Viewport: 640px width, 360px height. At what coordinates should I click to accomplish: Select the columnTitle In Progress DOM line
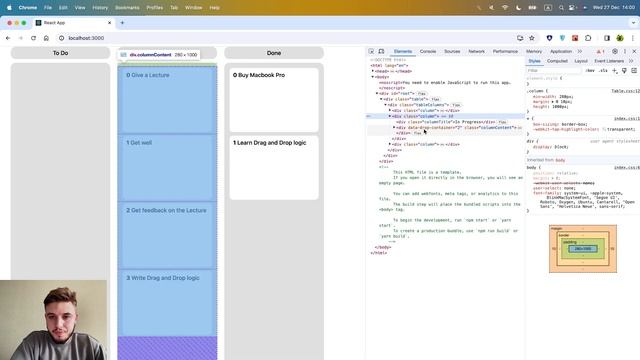446,122
